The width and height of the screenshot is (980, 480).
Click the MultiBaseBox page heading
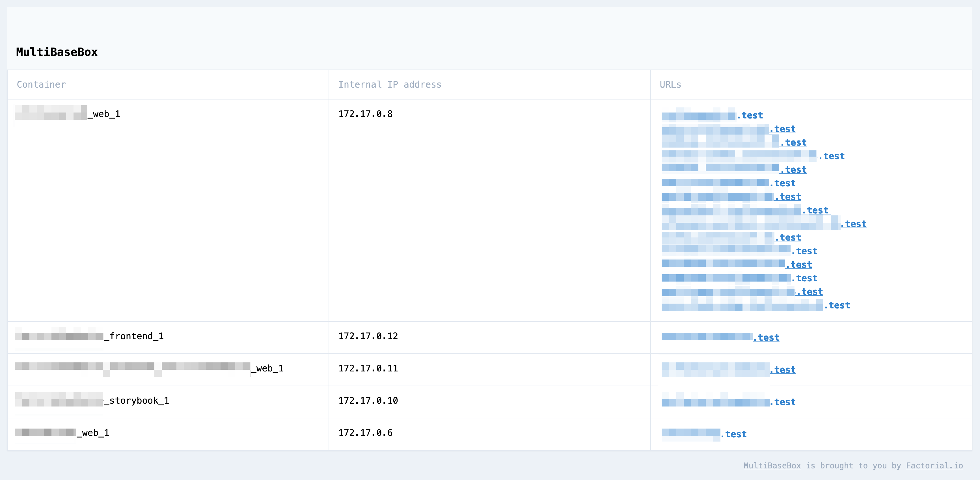click(57, 52)
